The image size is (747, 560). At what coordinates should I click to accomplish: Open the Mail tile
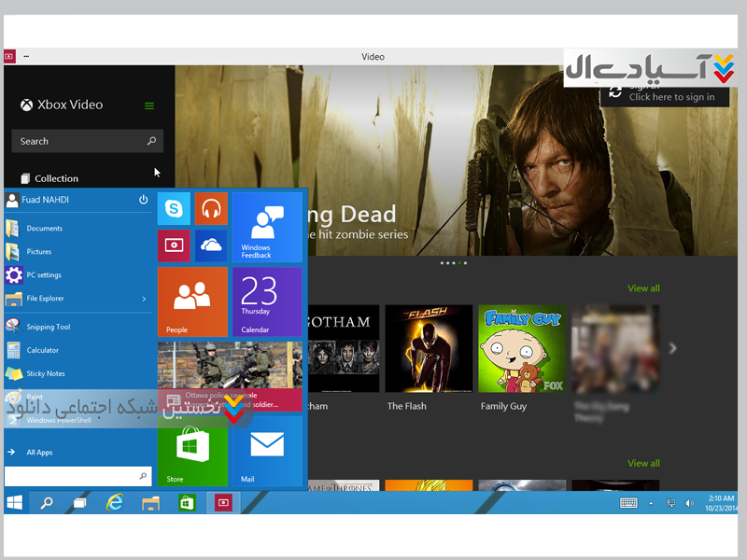(x=267, y=451)
